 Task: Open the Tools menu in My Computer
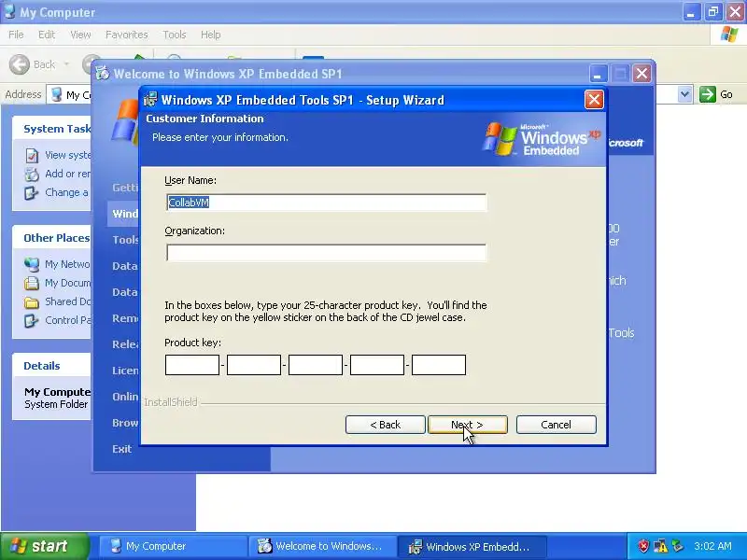pos(175,35)
